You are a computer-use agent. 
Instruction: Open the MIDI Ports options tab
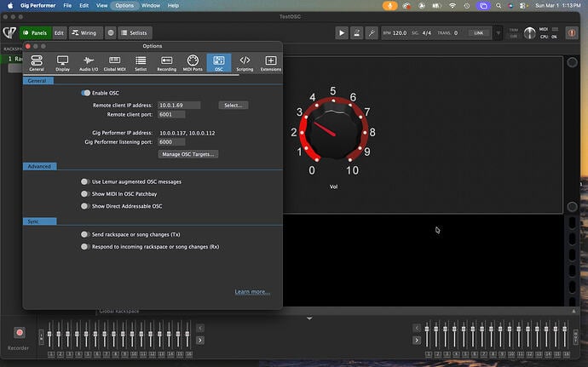193,63
